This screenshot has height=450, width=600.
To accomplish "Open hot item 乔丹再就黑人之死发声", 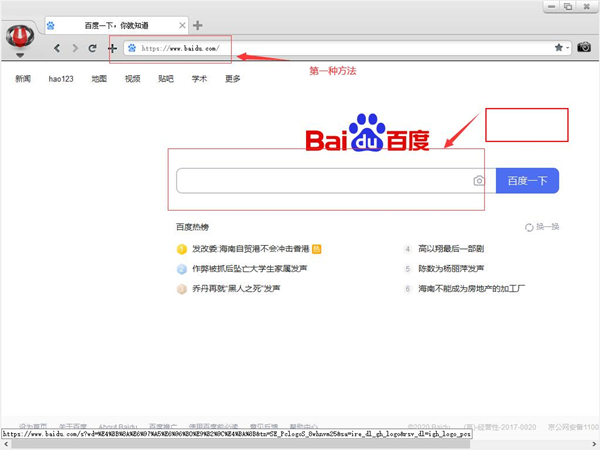I will tap(236, 289).
